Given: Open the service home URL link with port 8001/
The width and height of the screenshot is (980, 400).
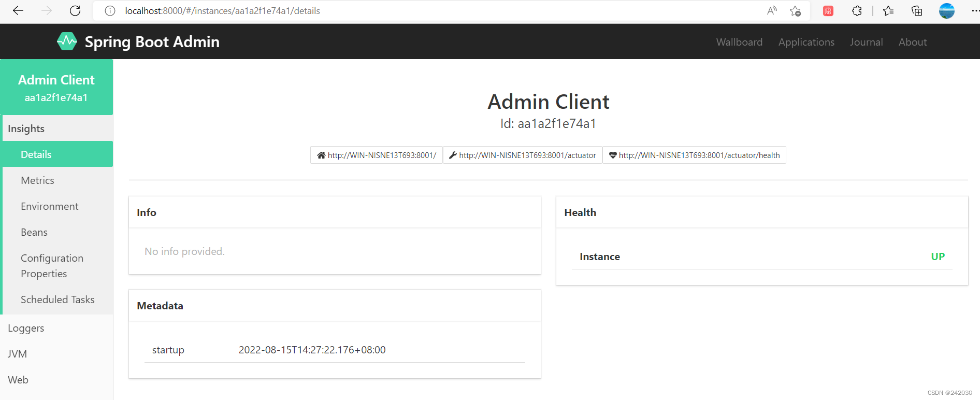Looking at the screenshot, I should point(377,155).
